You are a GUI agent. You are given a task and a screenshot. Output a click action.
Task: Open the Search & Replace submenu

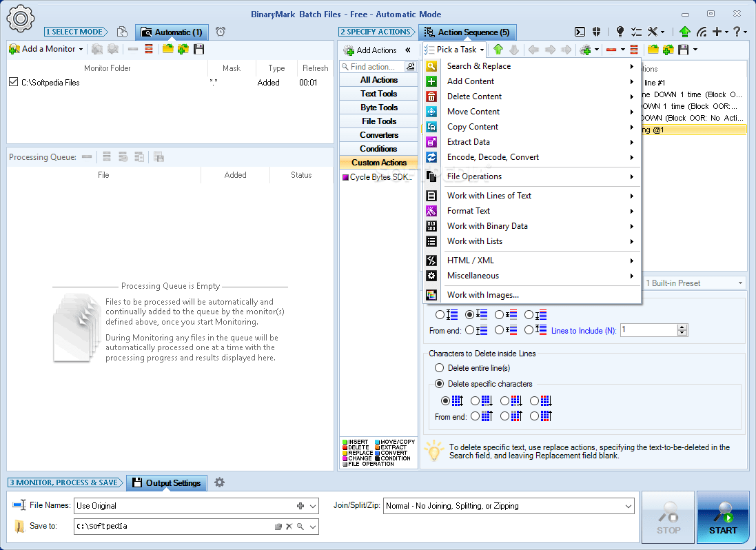(x=532, y=66)
